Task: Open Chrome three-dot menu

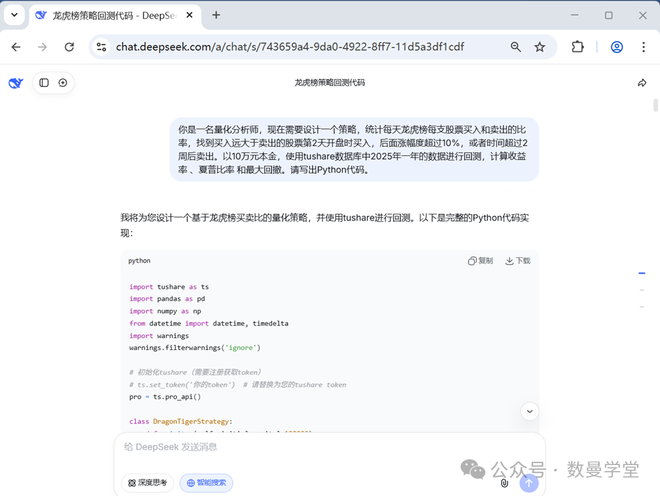Action: point(644,47)
